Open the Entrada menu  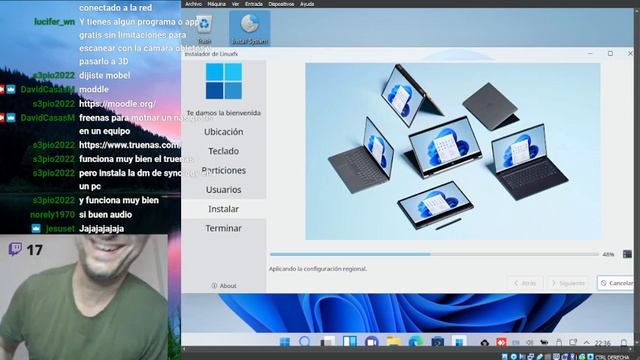coord(254,4)
